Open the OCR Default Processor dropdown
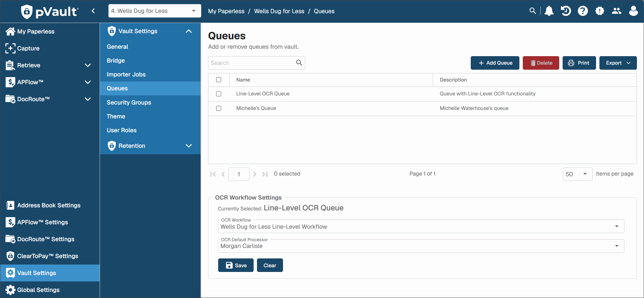 421,246
